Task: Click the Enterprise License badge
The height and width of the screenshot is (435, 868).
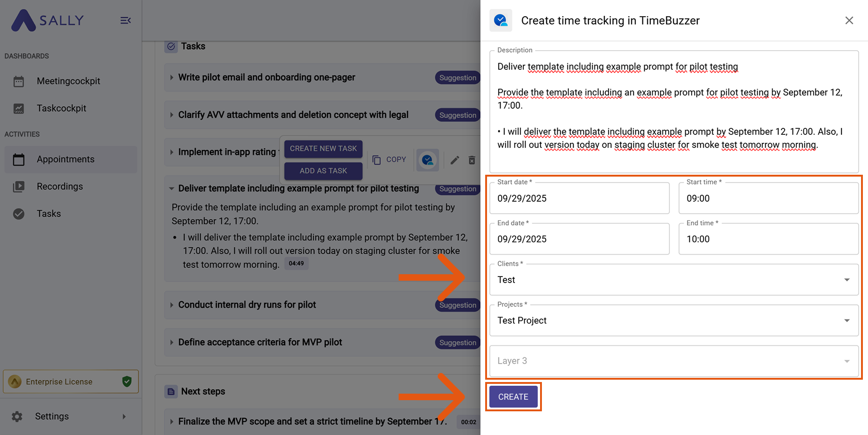Action: [x=71, y=382]
